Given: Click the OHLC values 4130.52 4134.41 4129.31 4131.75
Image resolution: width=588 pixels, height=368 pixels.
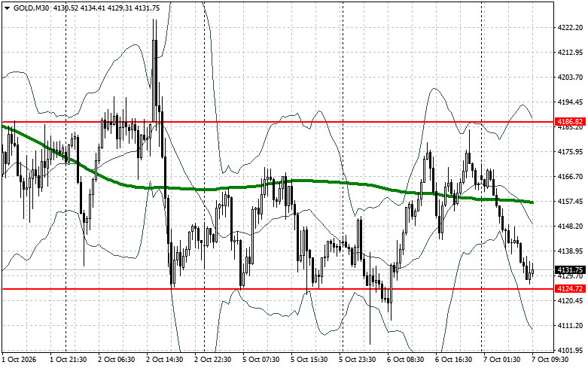Looking at the screenshot, I should point(106,8).
